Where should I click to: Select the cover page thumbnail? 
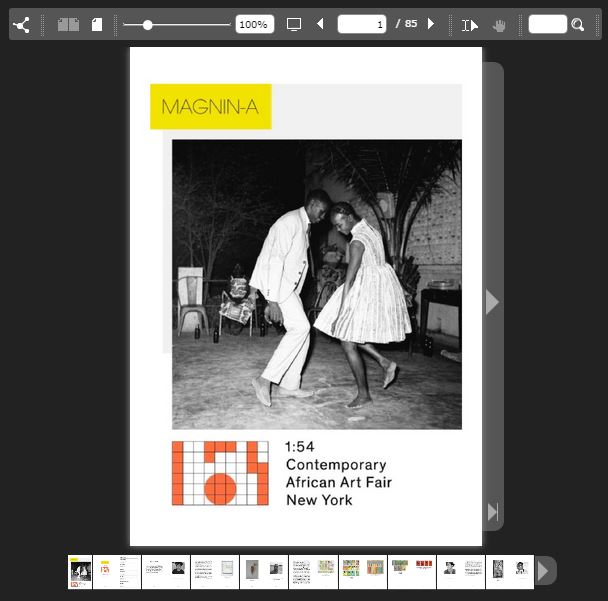(x=80, y=572)
